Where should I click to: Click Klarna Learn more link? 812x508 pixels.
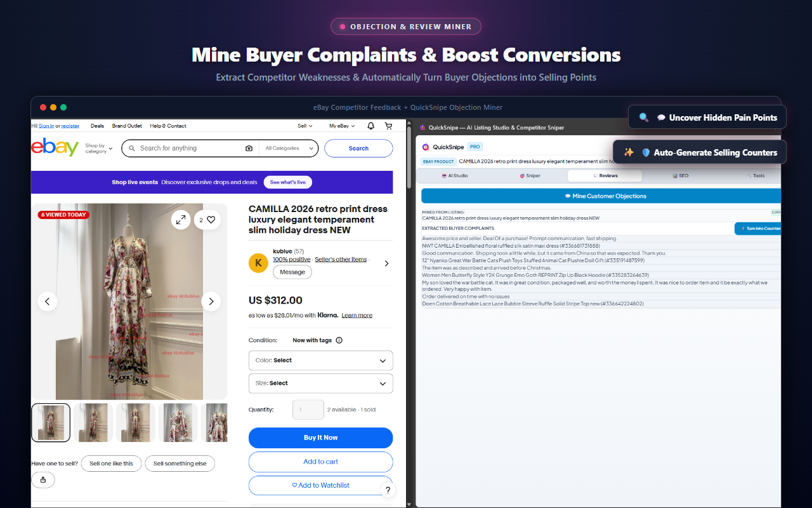point(357,316)
